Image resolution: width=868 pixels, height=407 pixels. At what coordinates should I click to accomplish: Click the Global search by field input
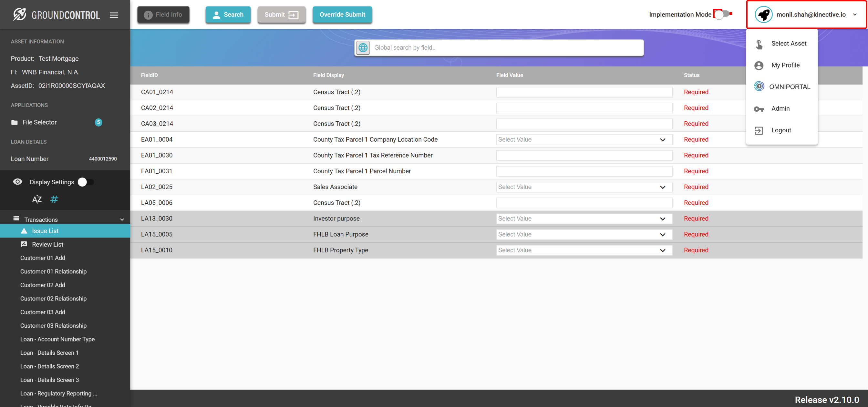pos(505,47)
